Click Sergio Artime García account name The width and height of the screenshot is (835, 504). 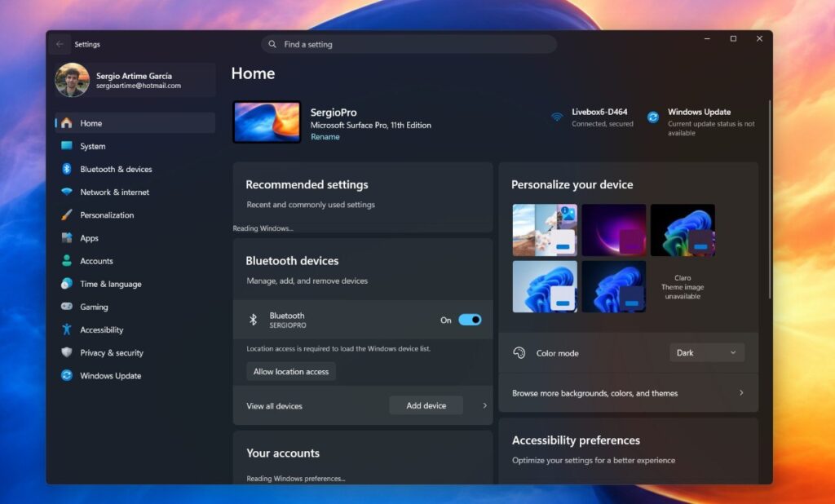tap(135, 76)
